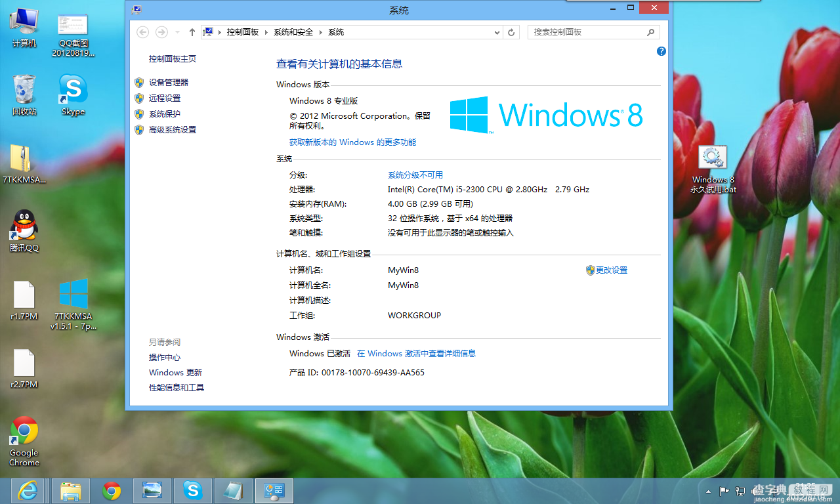
Task: Click the 32 位操作系统 system type value
Action: pos(450,219)
